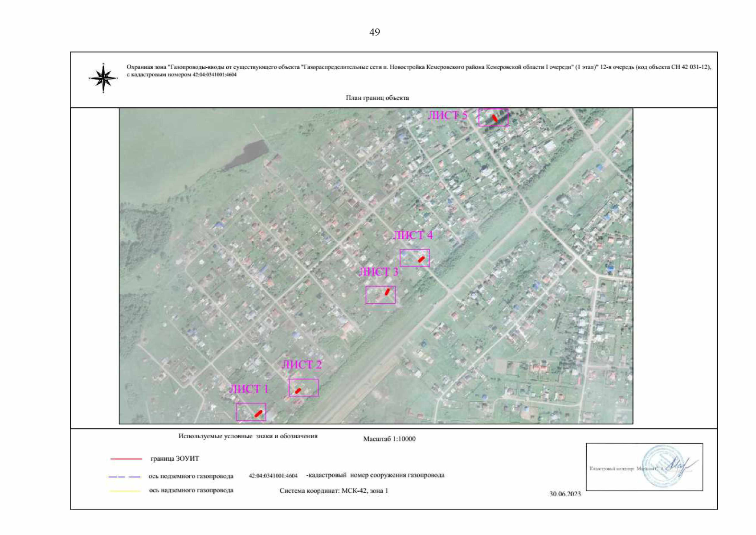Click the red marker inside ЛИСТ 5 box
Image resolution: width=756 pixels, height=535 pixels.
pyautogui.click(x=495, y=119)
